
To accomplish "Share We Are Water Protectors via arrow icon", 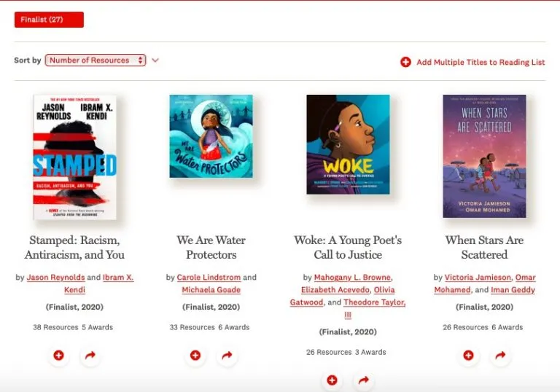I will [x=227, y=356].
